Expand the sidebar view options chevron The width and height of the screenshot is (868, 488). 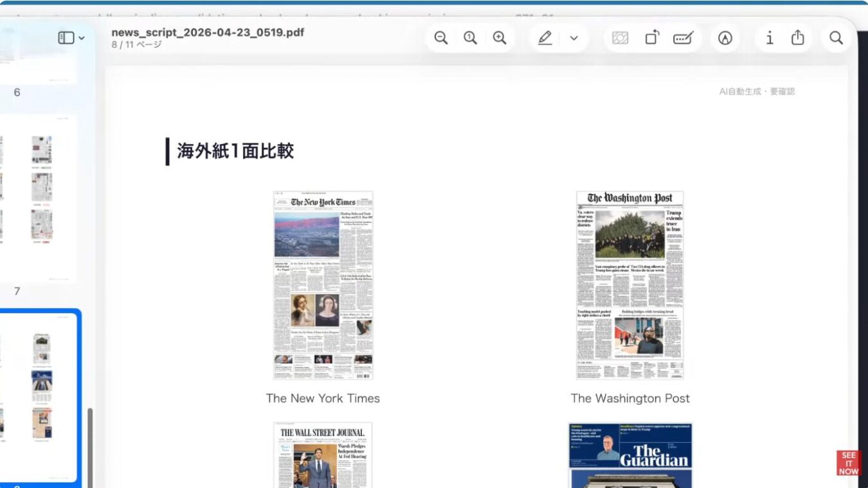click(x=82, y=39)
